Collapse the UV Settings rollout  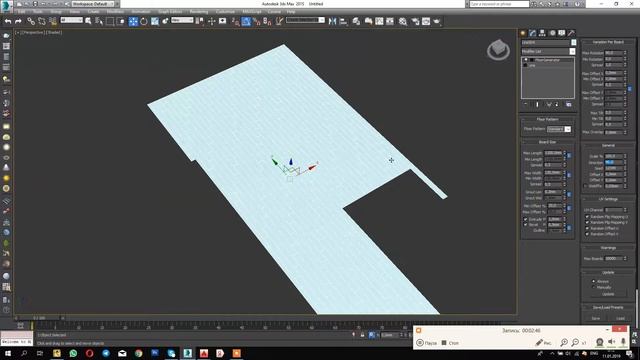coord(608,199)
